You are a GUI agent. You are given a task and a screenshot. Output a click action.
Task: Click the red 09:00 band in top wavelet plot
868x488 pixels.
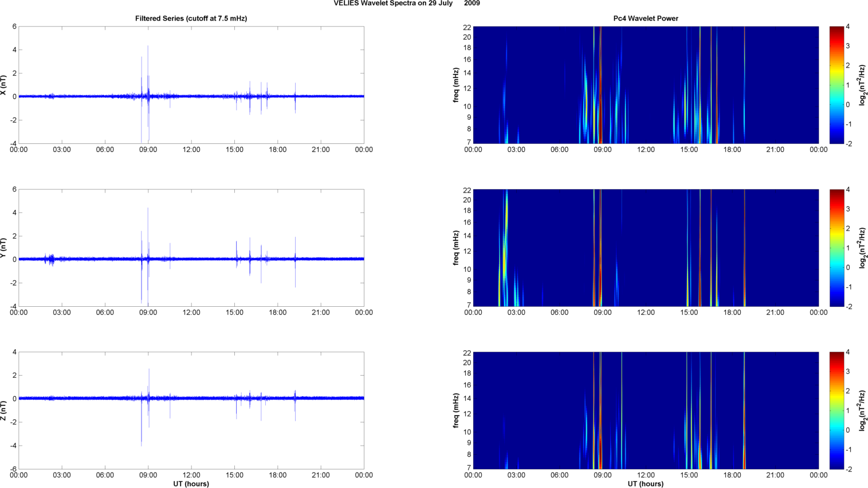click(x=600, y=115)
